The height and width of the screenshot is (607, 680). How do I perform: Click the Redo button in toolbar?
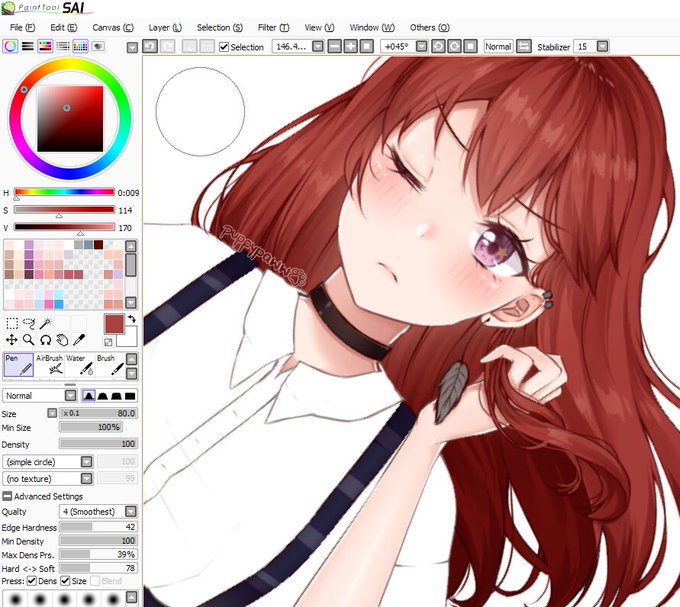pos(167,46)
